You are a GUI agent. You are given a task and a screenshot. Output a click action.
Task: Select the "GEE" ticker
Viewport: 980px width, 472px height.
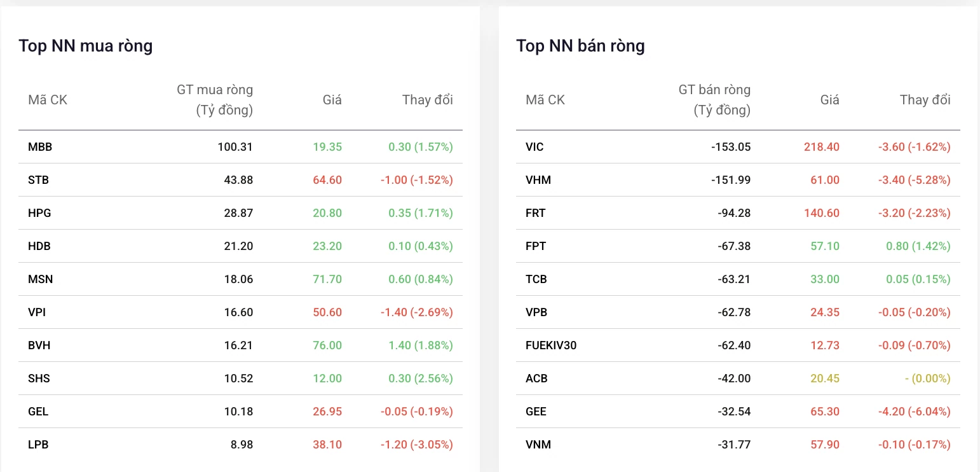(536, 412)
